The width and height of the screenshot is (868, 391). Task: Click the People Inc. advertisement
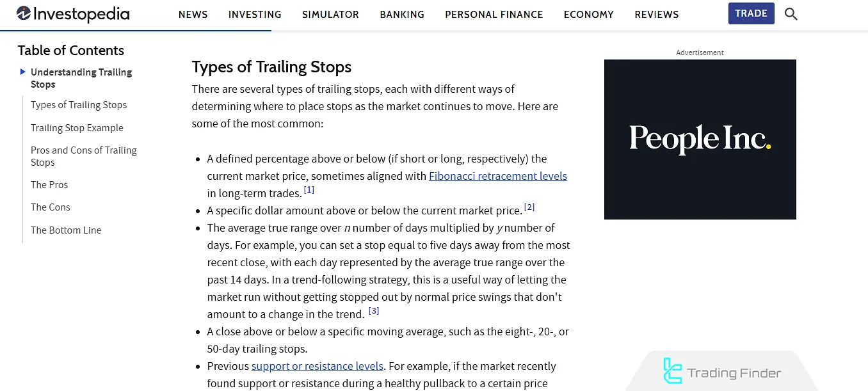click(700, 139)
